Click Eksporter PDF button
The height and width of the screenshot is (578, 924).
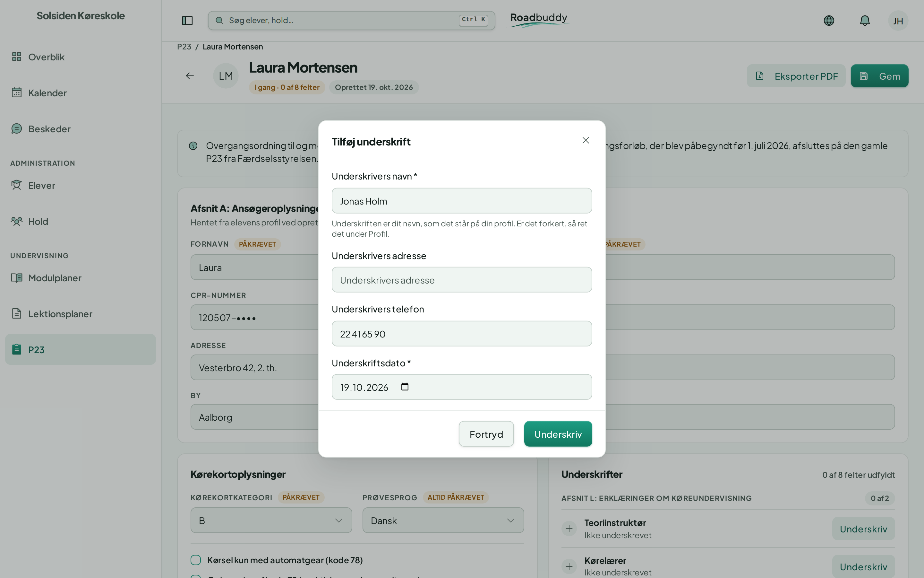tap(796, 76)
